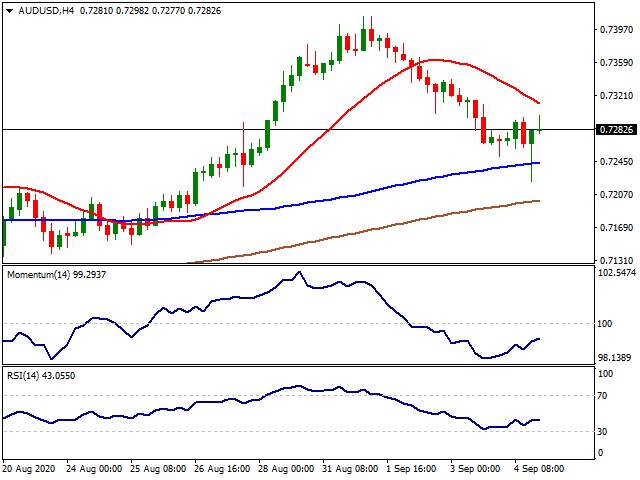Select the blue moving average line end

click(538, 163)
